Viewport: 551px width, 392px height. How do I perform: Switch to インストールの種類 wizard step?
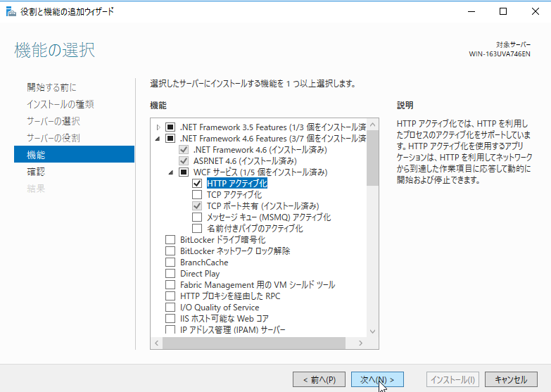(x=60, y=104)
